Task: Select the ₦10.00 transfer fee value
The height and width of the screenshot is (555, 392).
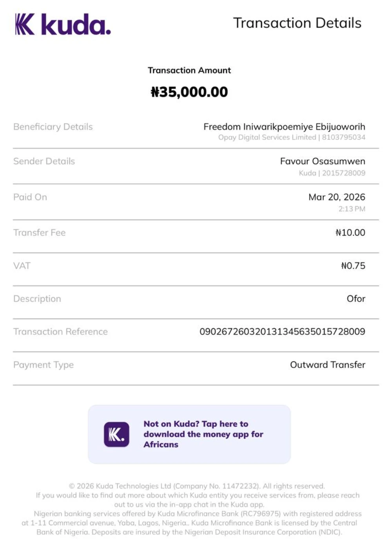Action: [350, 233]
